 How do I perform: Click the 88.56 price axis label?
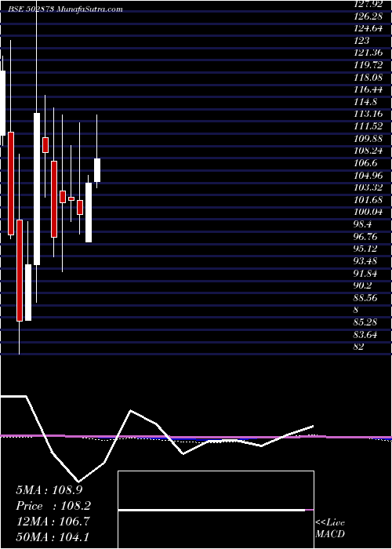(x=366, y=297)
